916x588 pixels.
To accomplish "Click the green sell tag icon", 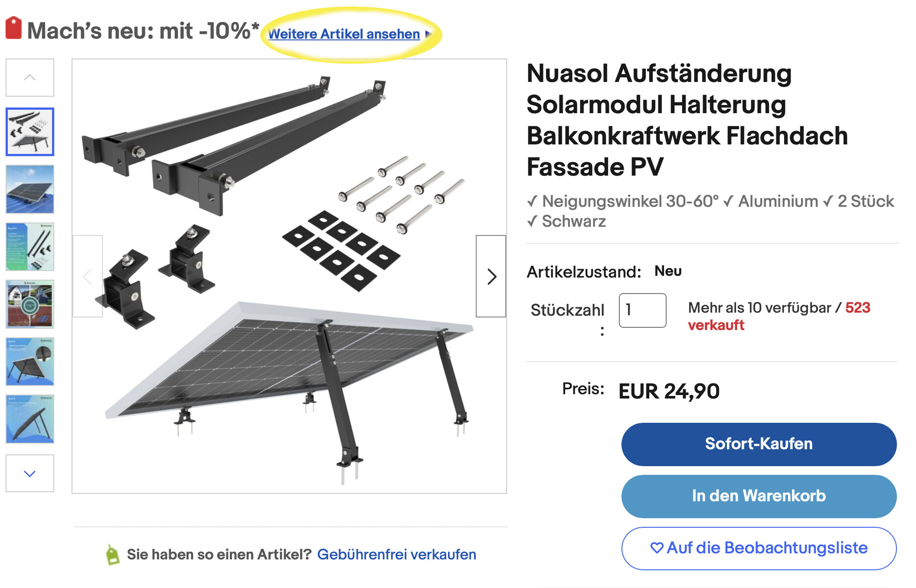I will (113, 555).
